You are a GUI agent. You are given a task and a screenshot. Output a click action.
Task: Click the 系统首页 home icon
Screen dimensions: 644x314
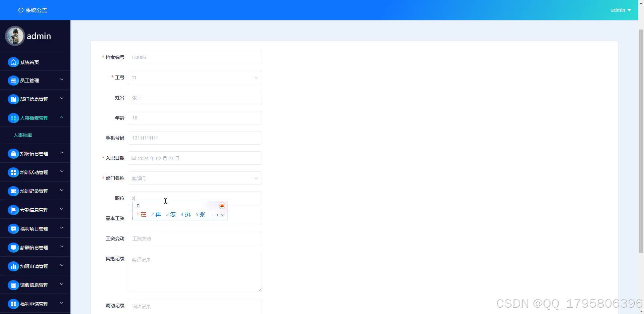pyautogui.click(x=13, y=62)
